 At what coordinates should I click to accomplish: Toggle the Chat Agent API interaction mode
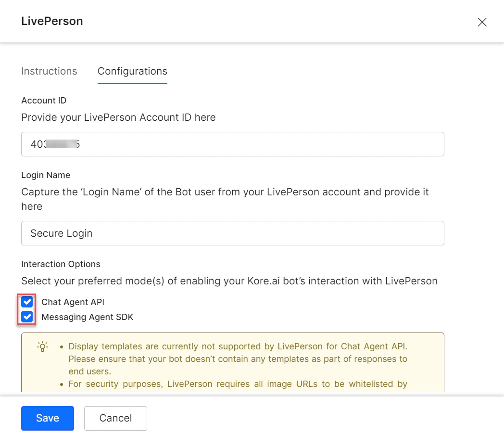pos(27,302)
